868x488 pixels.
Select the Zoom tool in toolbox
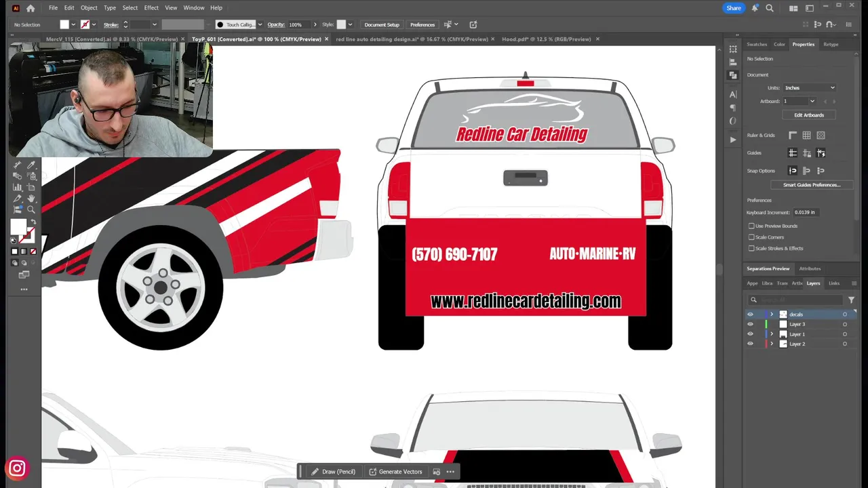point(31,209)
